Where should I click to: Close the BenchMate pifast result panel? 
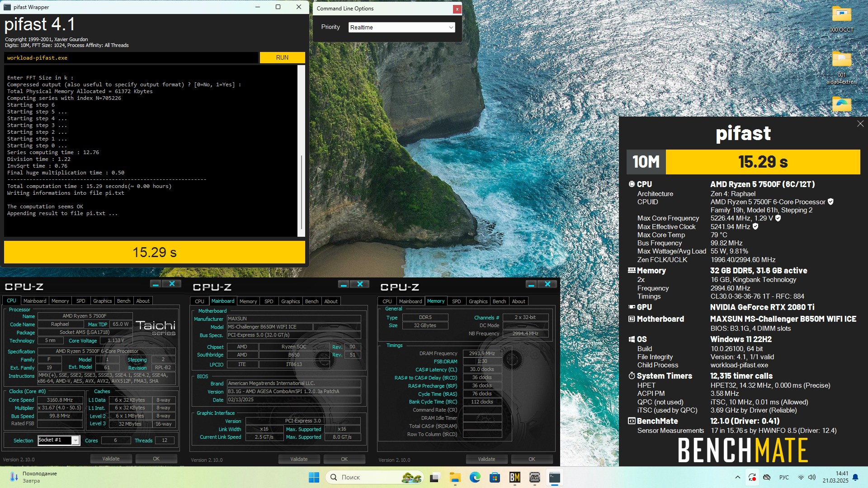pyautogui.click(x=860, y=124)
